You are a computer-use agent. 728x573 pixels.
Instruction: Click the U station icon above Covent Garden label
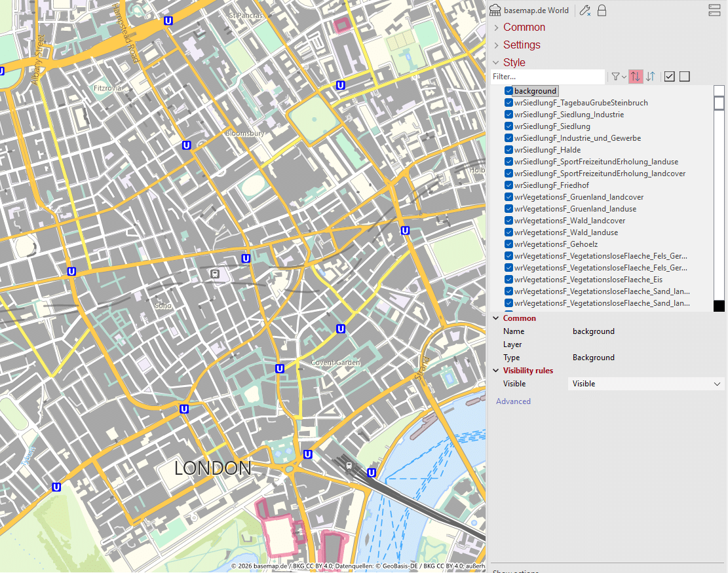(x=340, y=329)
